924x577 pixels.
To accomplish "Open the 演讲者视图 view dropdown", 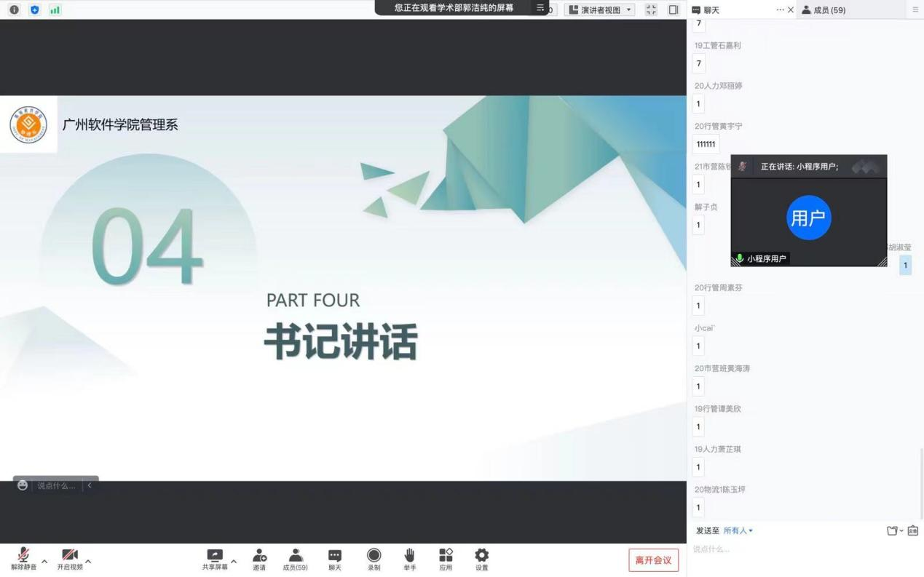I will pos(600,9).
